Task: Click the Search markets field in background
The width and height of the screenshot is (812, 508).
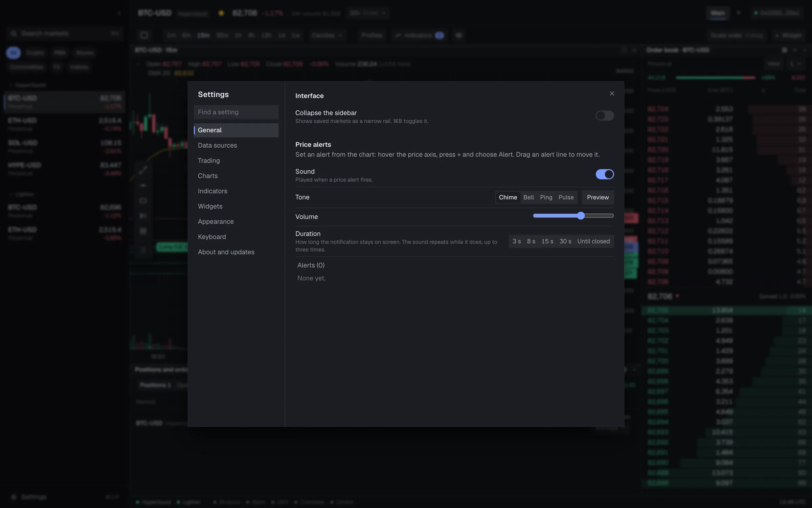Action: click(x=64, y=33)
